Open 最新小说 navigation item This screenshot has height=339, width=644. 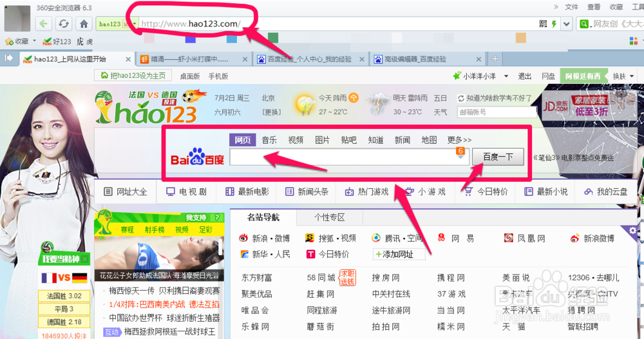click(x=546, y=191)
